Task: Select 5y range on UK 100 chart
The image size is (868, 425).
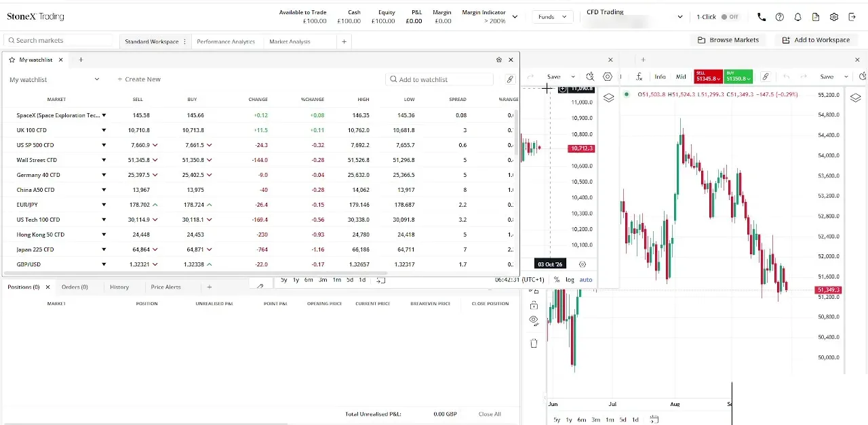Action: (x=284, y=280)
